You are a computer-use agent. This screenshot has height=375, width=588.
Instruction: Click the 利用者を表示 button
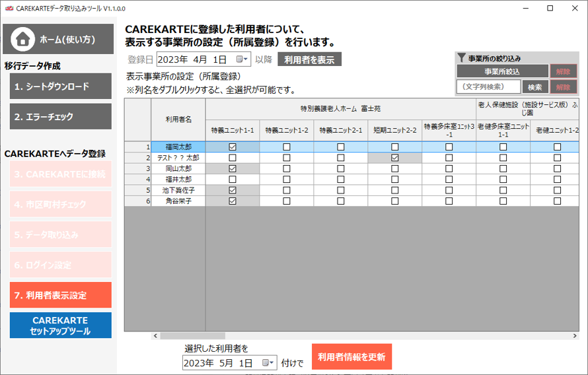pyautogui.click(x=309, y=59)
